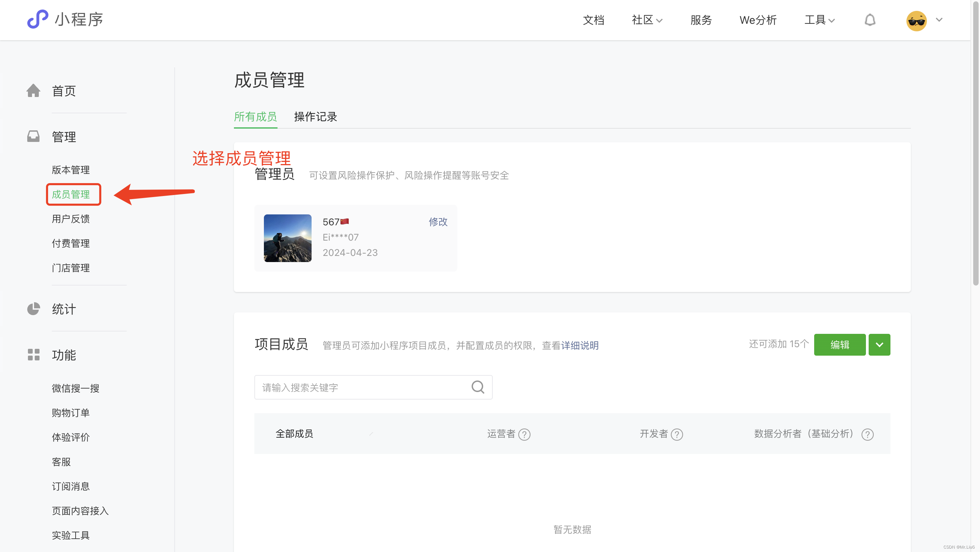Screen dimensions: 980x552
Task: Click the member search keyword field
Action: tap(361, 387)
